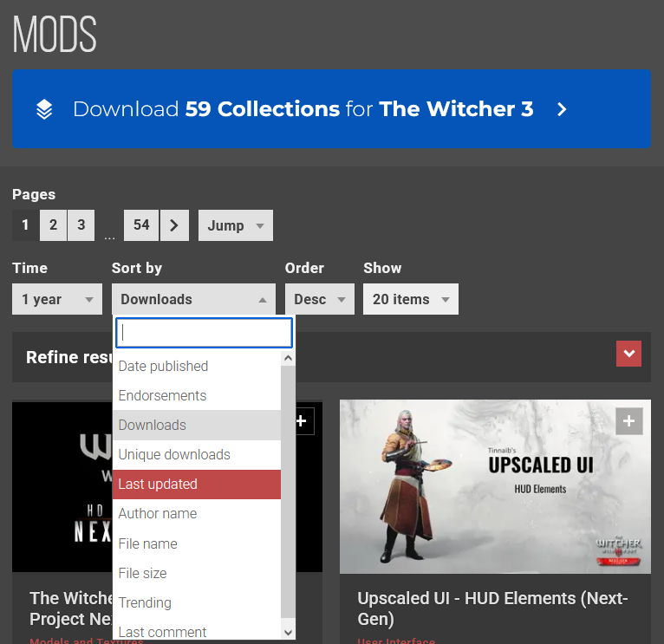Open the Upscaled UI - HUD Elements (Next-Gen) title
664x644 pixels.
492,608
